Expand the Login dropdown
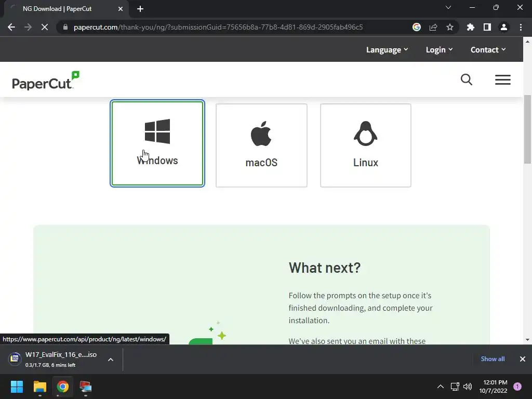The image size is (532, 399). 439,50
